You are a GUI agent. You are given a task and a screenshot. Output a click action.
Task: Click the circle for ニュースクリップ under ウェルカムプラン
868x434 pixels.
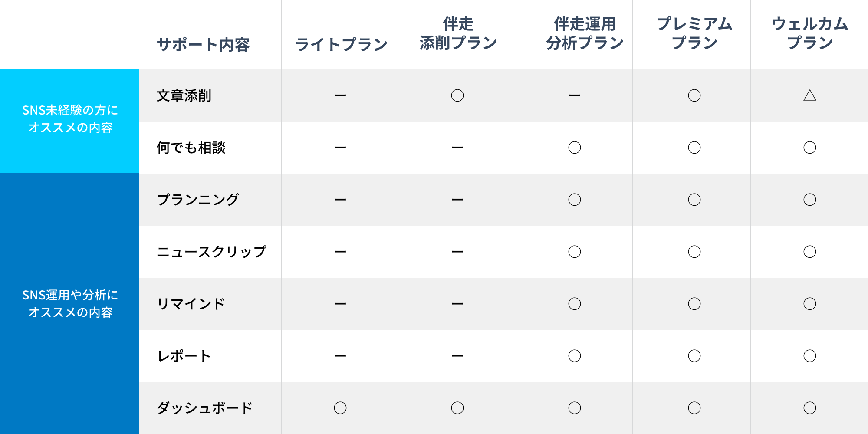point(809,252)
